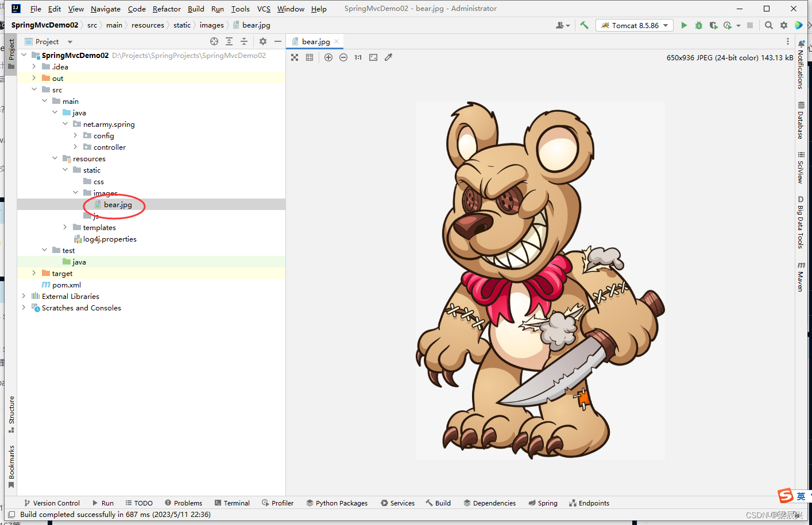Toggle chessboard transparency in image viewer

[295, 57]
